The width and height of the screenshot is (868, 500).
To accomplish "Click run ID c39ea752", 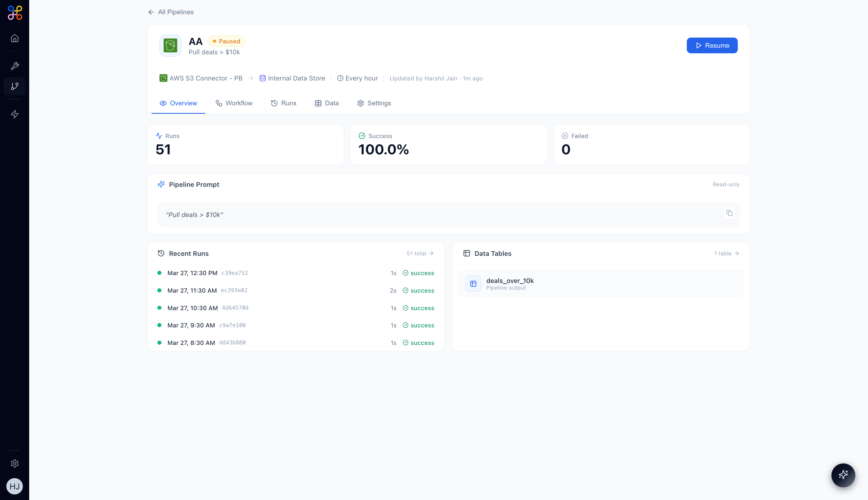I will (x=235, y=273).
